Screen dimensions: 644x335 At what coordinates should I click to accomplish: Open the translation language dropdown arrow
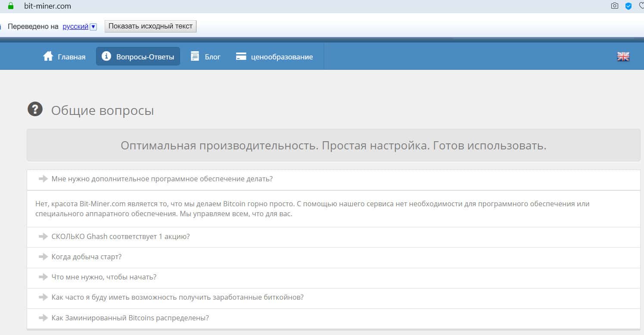(93, 27)
